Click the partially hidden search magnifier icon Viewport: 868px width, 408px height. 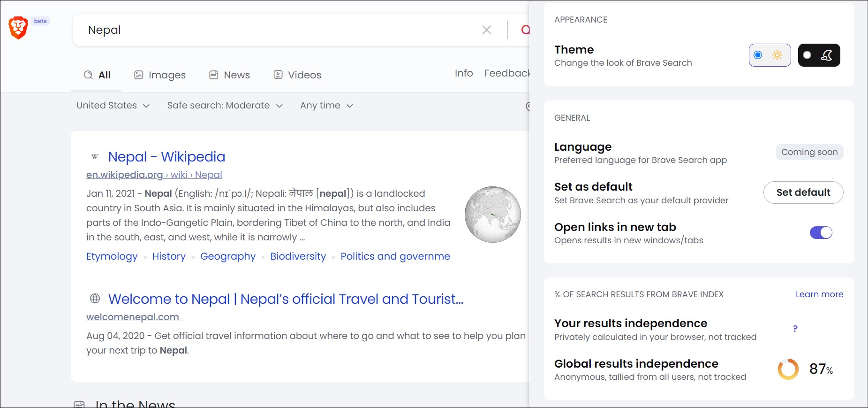click(x=526, y=30)
